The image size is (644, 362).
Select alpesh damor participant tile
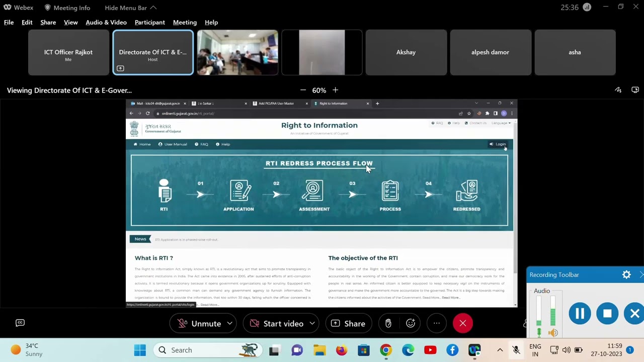[490, 52]
